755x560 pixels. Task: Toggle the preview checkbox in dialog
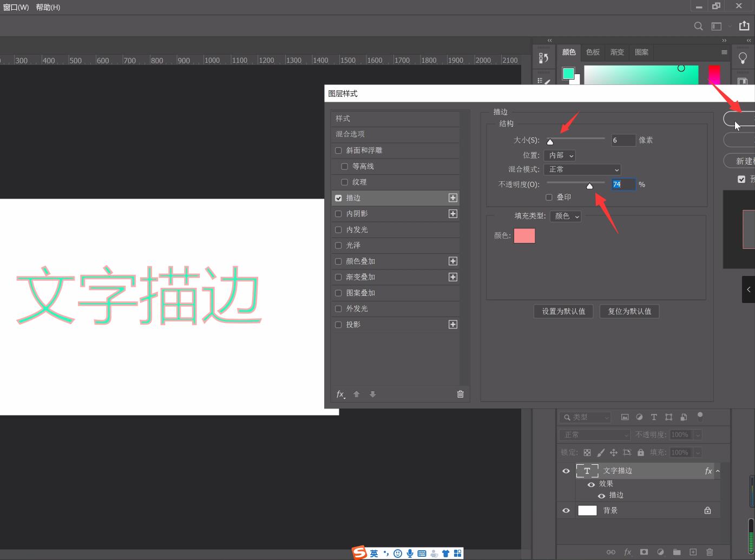(741, 179)
